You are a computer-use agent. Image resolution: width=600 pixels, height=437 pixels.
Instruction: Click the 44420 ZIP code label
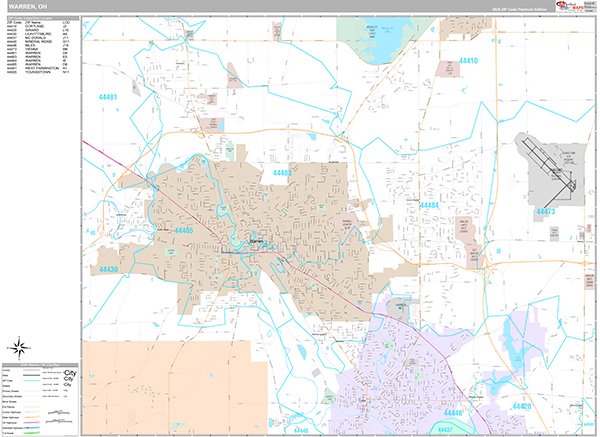[x=520, y=407]
